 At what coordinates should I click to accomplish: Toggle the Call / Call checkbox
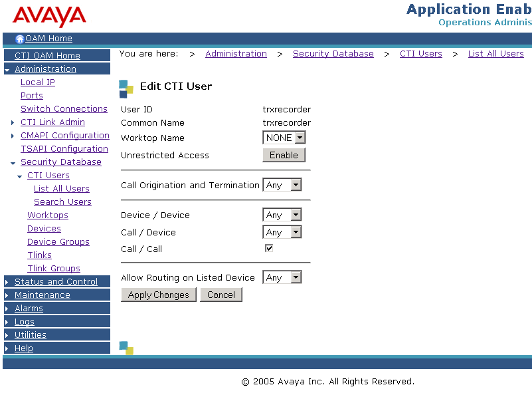[269, 248]
